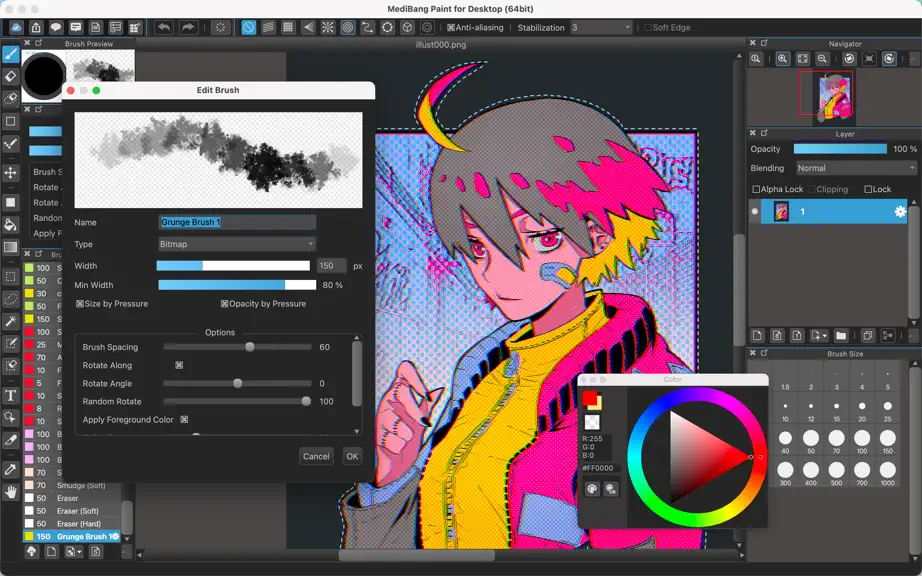
Task: Zoom in using Navigator magnifier plus
Action: 783,59
